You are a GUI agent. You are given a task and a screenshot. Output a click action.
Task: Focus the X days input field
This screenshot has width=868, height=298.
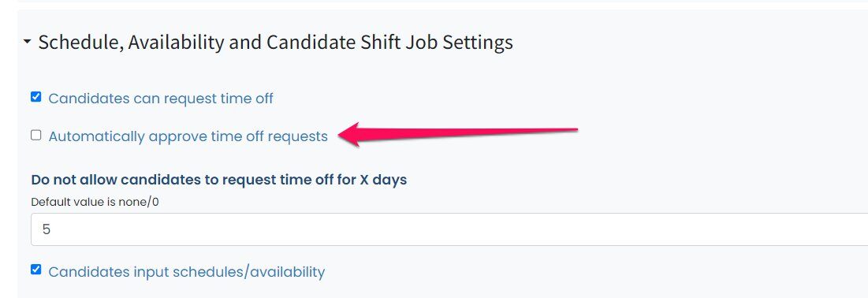[x=449, y=229]
